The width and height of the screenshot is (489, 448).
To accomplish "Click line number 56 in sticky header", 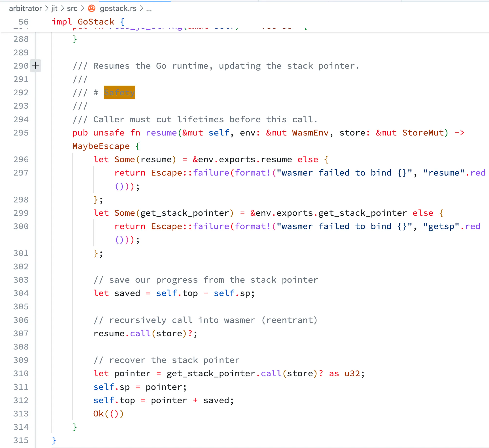I will pos(23,22).
